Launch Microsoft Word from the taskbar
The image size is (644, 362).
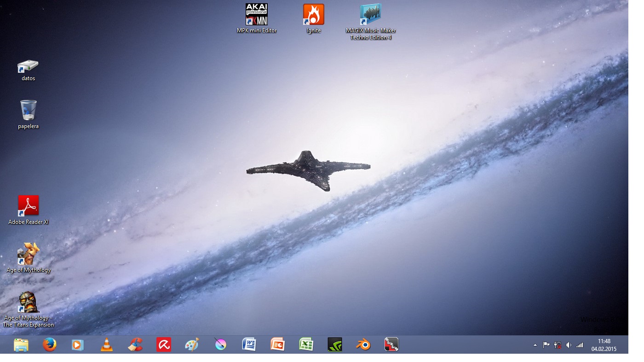[249, 344]
